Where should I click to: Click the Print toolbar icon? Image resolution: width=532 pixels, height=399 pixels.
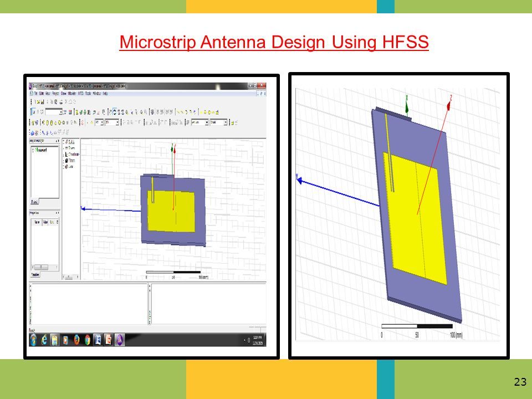[61, 102]
